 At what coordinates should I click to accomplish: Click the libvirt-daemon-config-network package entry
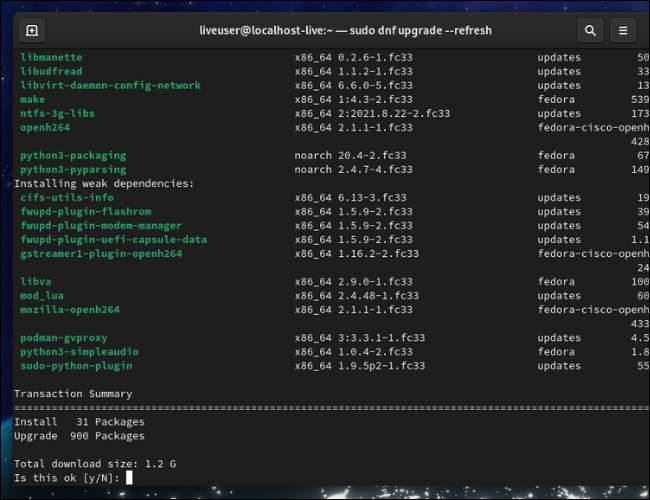110,85
